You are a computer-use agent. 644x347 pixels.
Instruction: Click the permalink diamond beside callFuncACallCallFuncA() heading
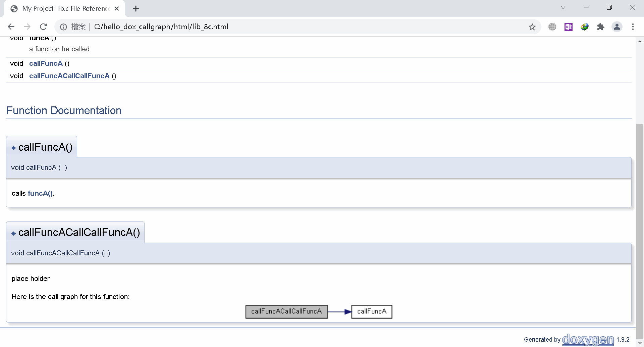coord(13,234)
